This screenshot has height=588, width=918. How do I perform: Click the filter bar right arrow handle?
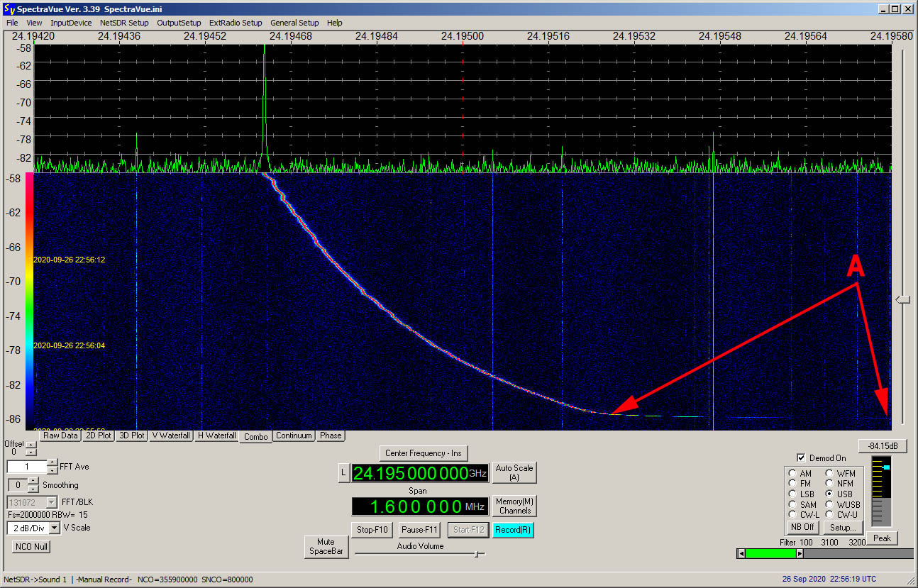[800, 553]
